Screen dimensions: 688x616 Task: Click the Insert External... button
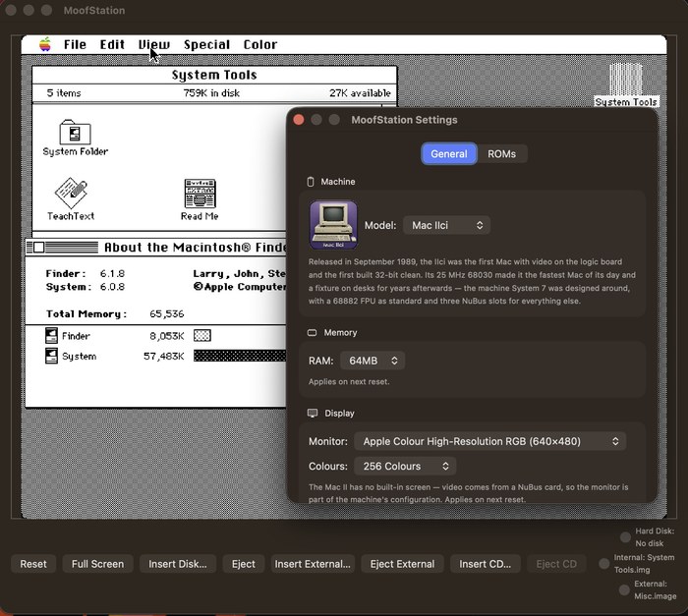[313, 564]
